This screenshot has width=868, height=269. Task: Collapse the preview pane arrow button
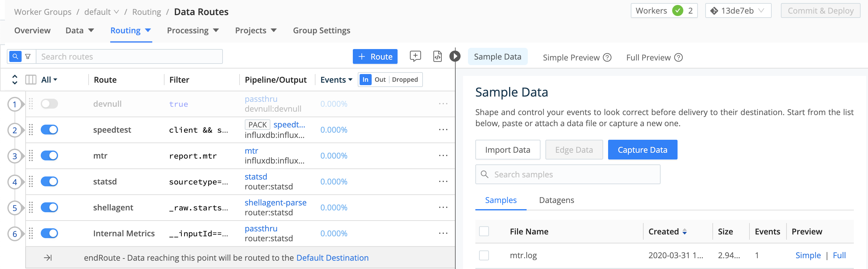(455, 56)
